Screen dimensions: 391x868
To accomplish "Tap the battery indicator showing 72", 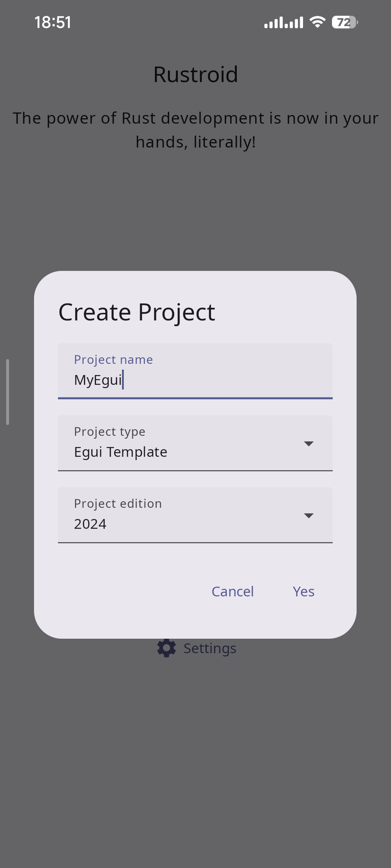I will 345,22.
